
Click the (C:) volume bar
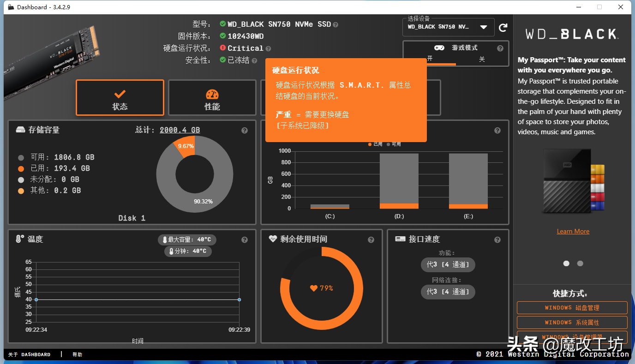(330, 207)
